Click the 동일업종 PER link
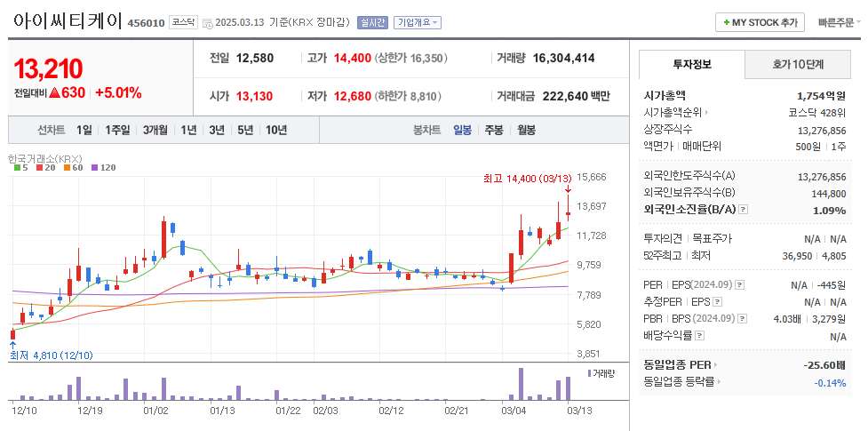This screenshot has height=431, width=868. coord(678,365)
